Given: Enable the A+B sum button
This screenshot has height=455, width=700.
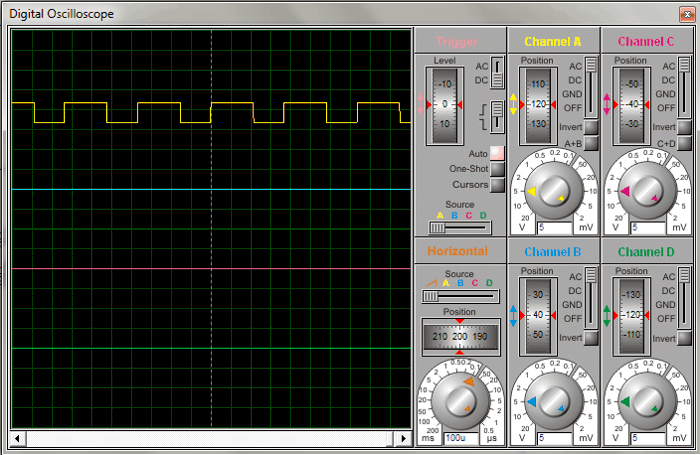Looking at the screenshot, I should [x=591, y=143].
